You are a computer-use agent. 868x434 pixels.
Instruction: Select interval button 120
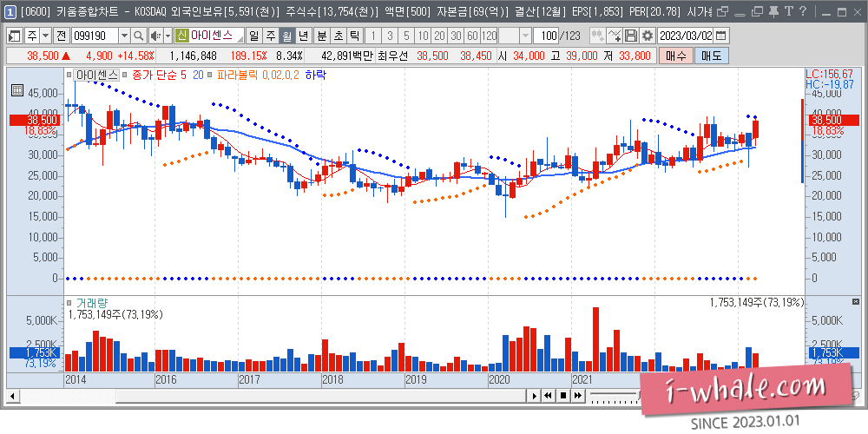[x=490, y=36]
